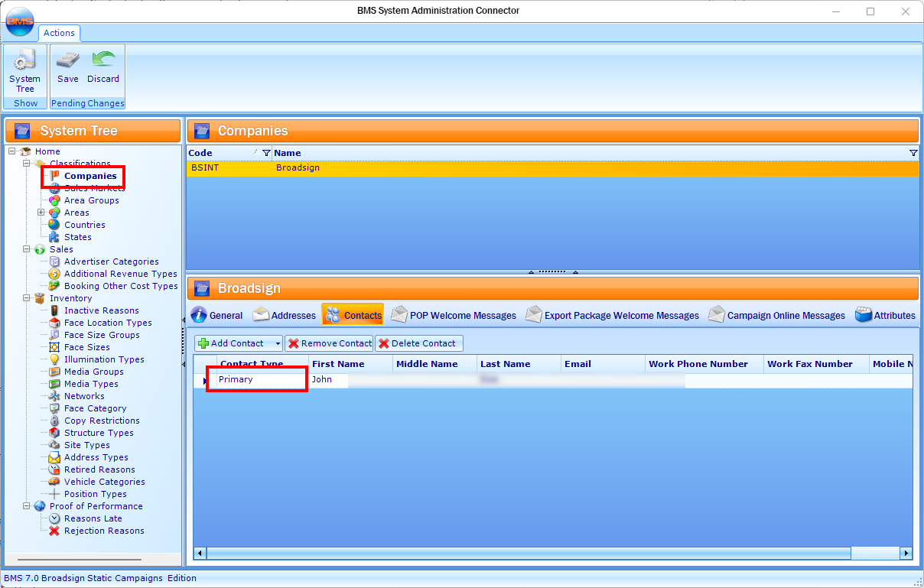
Task: Click the BMS application orb logo
Action: point(20,21)
